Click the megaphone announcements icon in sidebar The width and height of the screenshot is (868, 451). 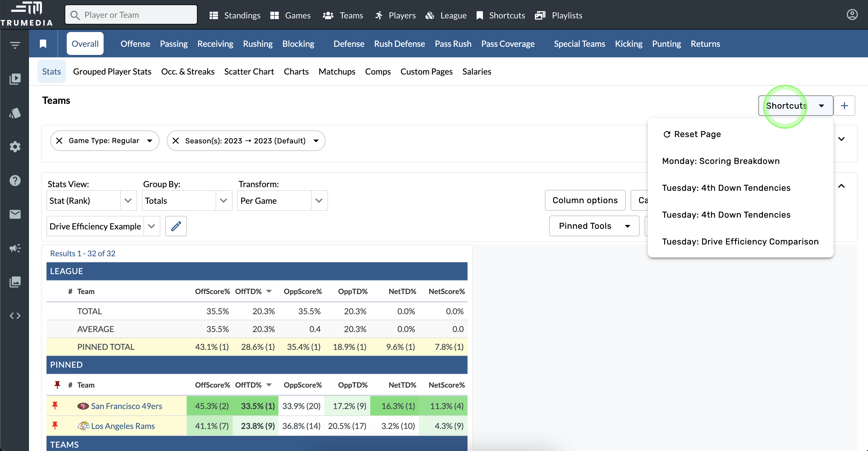click(x=15, y=248)
